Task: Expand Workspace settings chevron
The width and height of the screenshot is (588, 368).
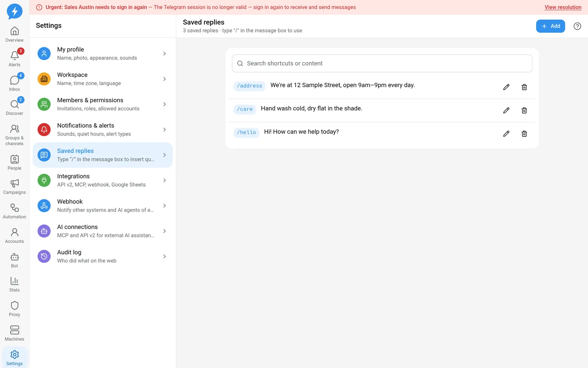Action: [164, 79]
